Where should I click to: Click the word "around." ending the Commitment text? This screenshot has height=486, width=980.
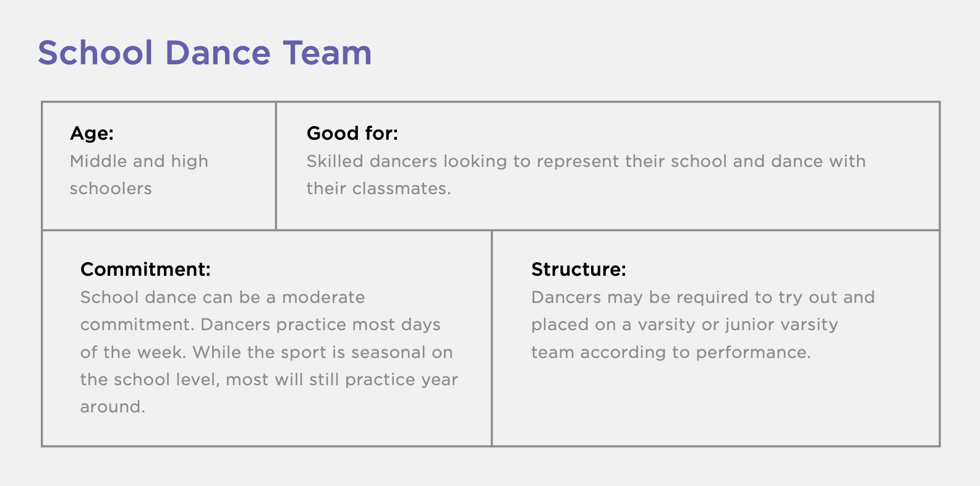(x=113, y=407)
